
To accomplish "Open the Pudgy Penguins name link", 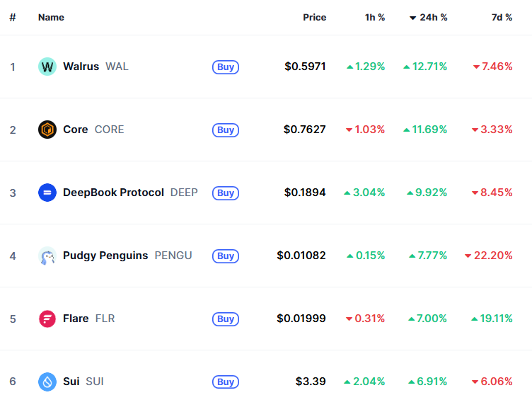I will tap(105, 256).
